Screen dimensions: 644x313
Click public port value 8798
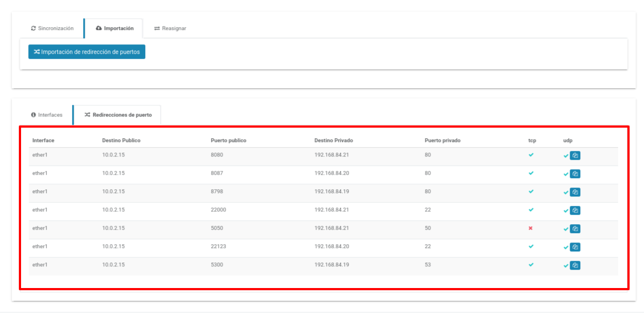pos(217,191)
